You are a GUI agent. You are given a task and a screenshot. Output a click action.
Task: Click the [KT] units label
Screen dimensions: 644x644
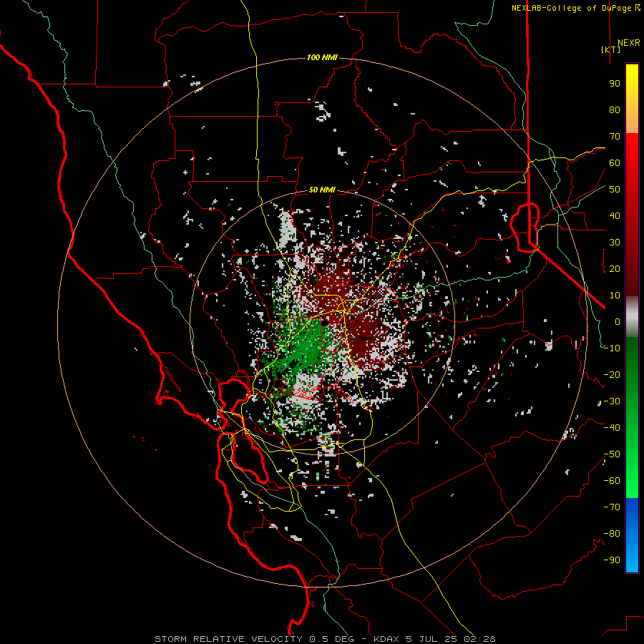coord(611,49)
